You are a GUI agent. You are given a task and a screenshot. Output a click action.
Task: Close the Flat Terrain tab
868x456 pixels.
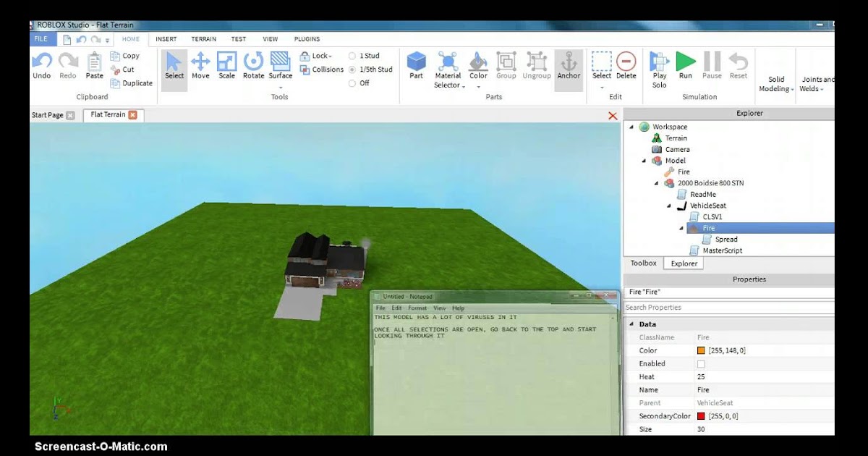tap(132, 114)
